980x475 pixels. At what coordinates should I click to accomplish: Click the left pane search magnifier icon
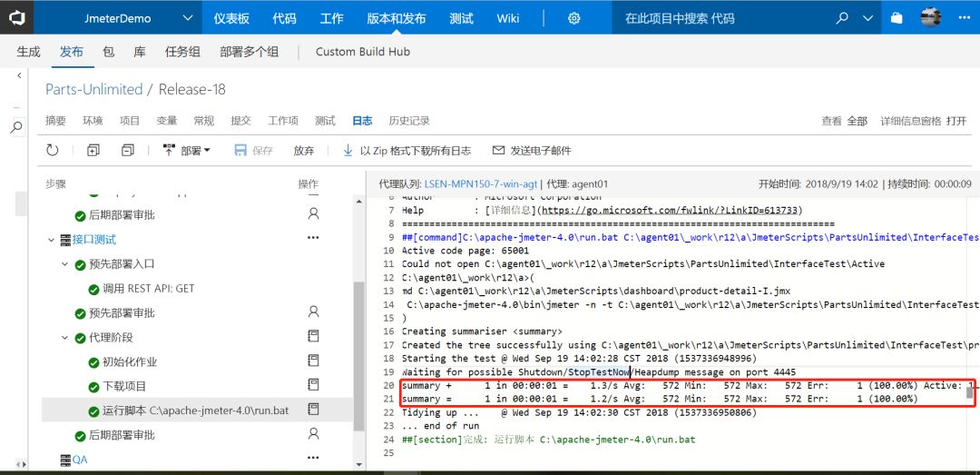[x=17, y=127]
